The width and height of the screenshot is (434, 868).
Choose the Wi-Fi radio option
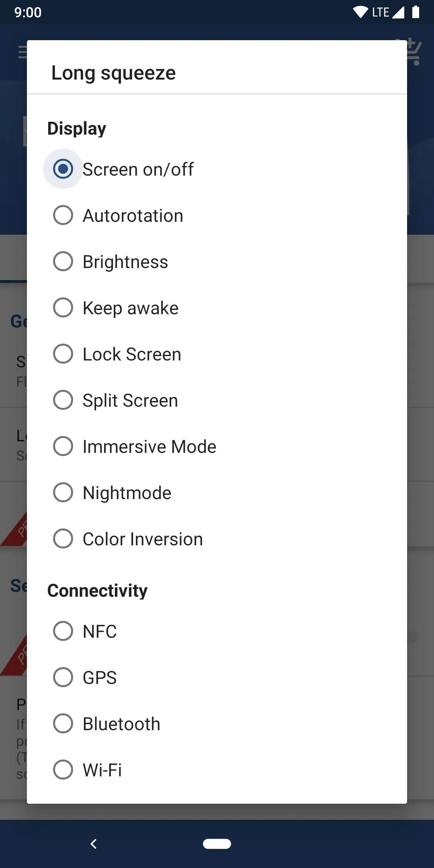point(63,770)
